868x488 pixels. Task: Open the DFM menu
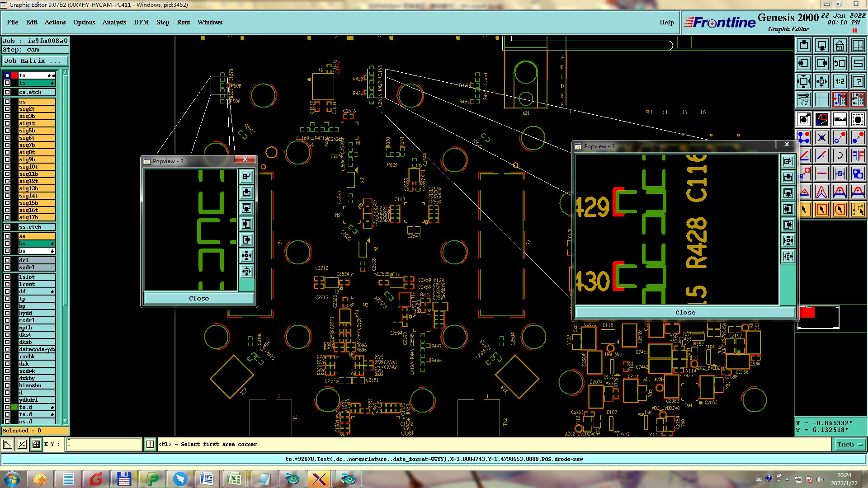tap(141, 22)
